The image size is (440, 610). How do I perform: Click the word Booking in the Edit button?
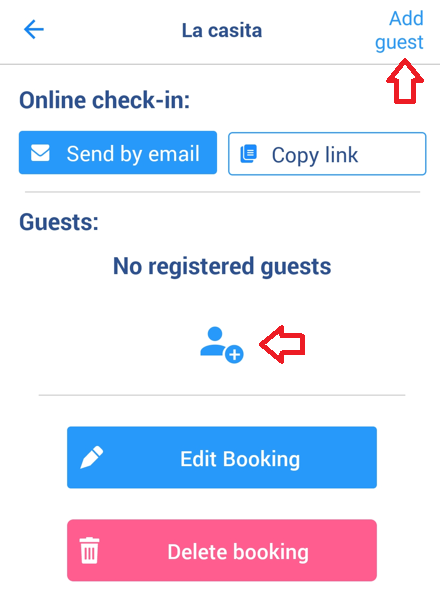tap(261, 459)
